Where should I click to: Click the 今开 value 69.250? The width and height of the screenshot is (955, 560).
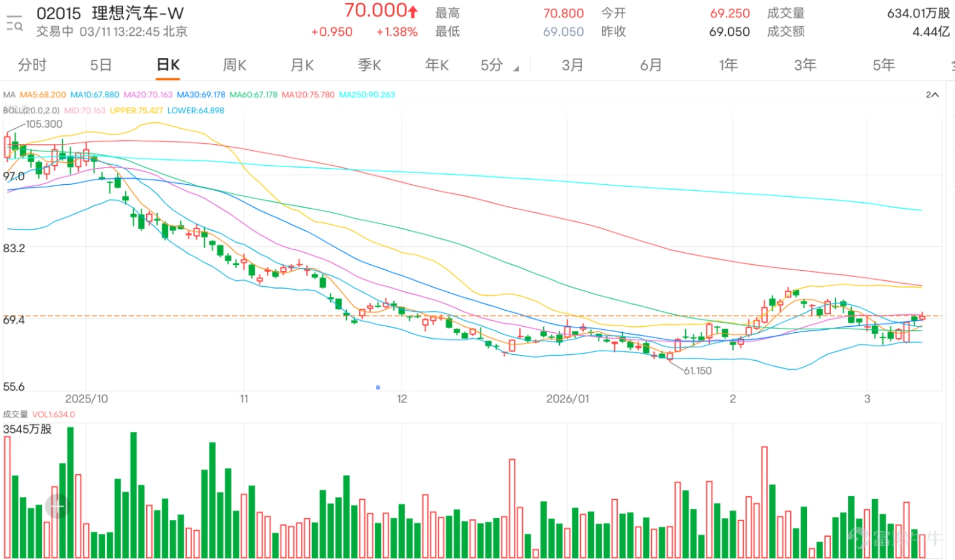729,13
